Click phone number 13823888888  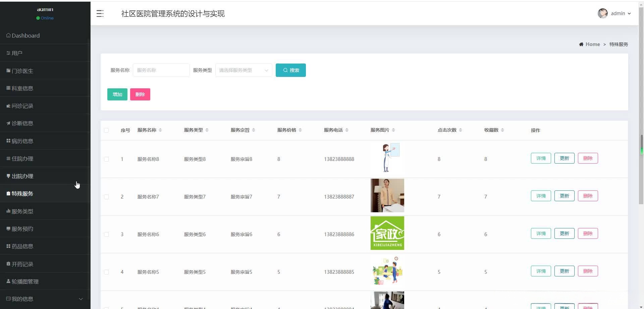tap(339, 159)
